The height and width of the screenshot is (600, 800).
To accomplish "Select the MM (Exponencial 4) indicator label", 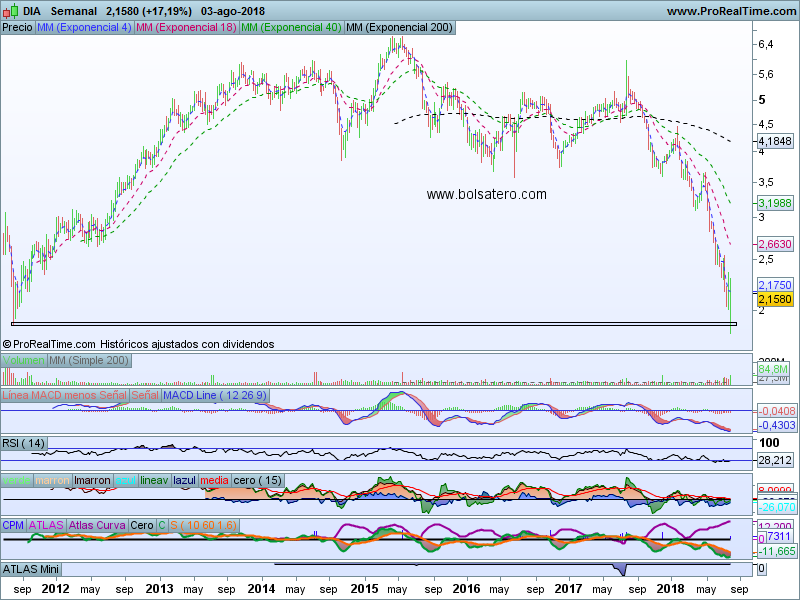I will (83, 27).
